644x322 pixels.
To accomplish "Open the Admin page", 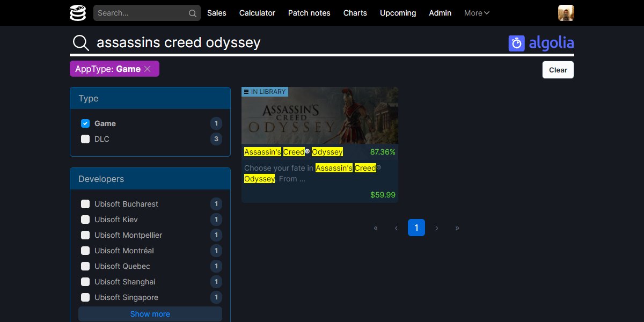I will point(440,13).
